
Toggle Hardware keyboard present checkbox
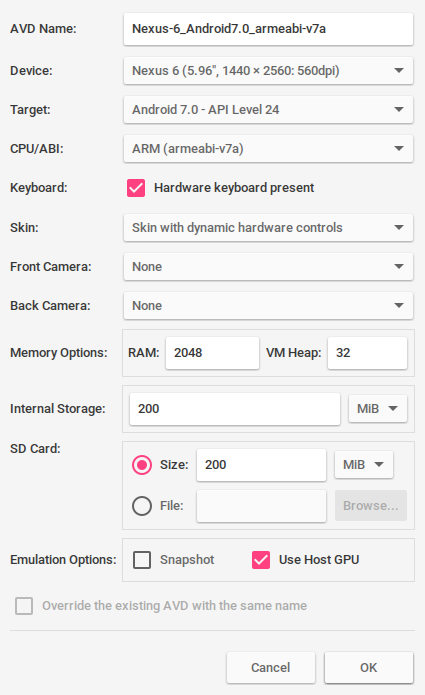136,188
